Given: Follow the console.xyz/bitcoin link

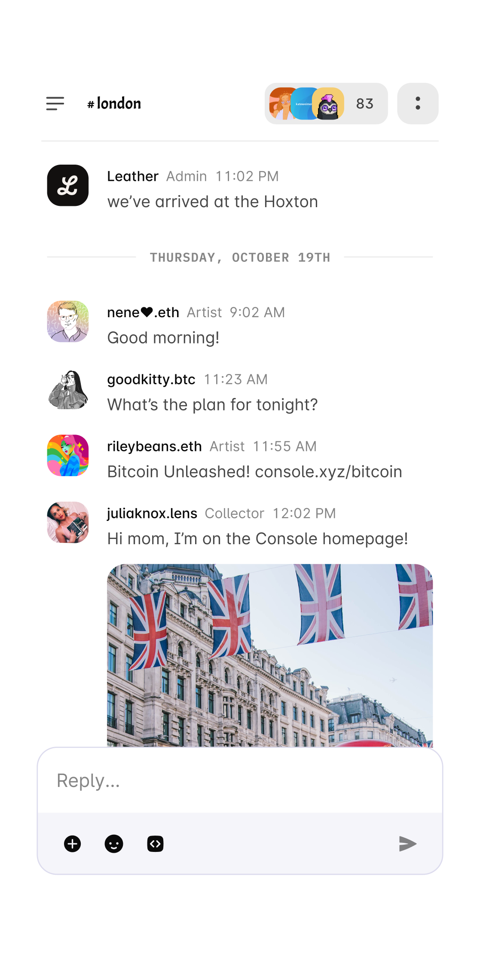Looking at the screenshot, I should tap(328, 472).
